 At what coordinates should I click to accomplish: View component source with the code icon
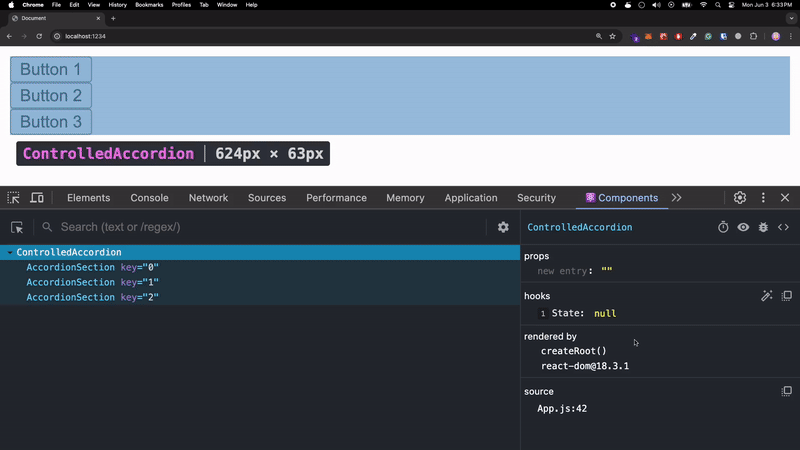[783, 227]
